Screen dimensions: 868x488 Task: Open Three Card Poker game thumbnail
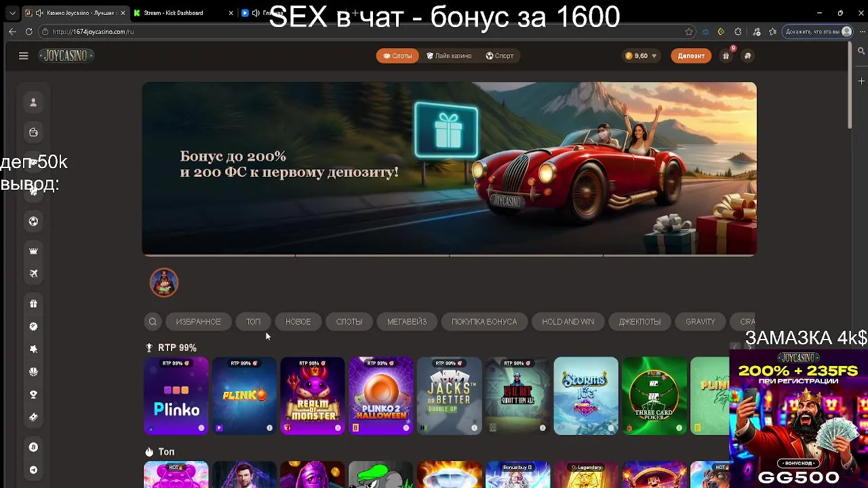654,396
